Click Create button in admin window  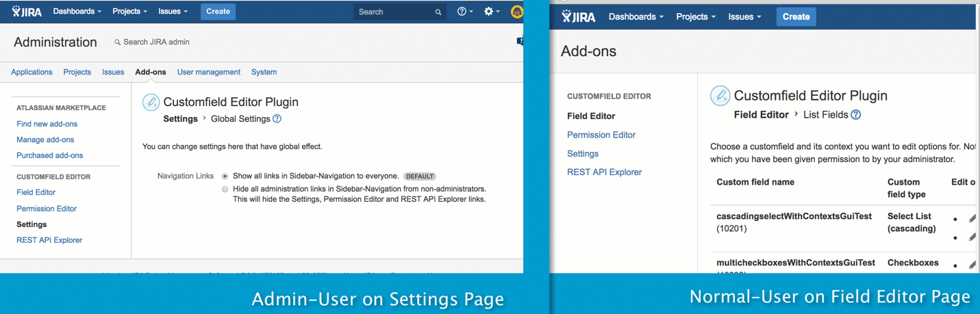point(218,12)
